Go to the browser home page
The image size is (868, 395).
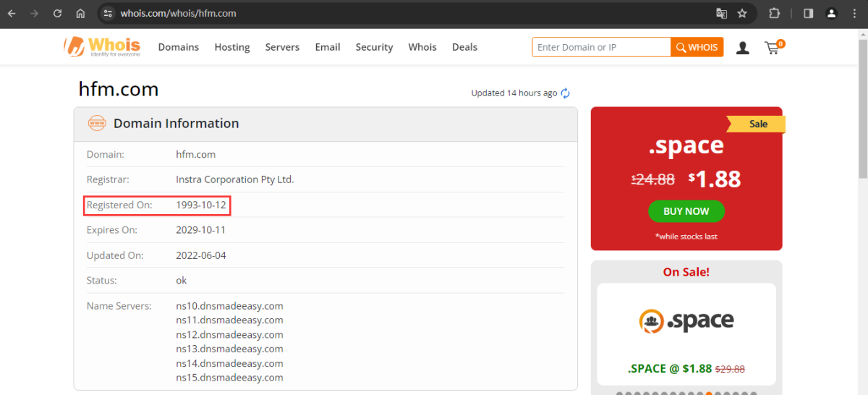80,13
